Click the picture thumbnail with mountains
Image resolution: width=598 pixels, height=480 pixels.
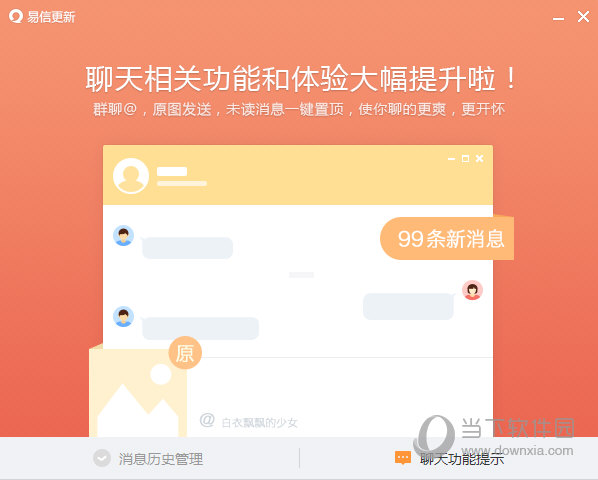(138, 392)
